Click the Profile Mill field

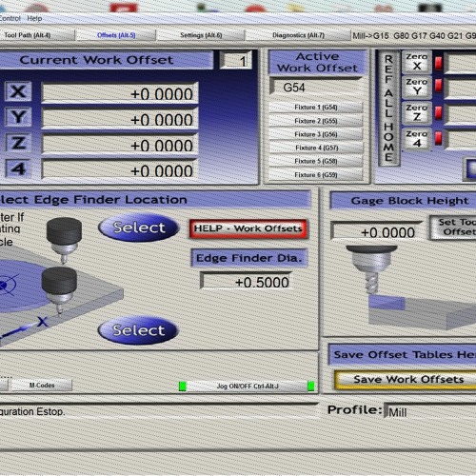pos(430,411)
